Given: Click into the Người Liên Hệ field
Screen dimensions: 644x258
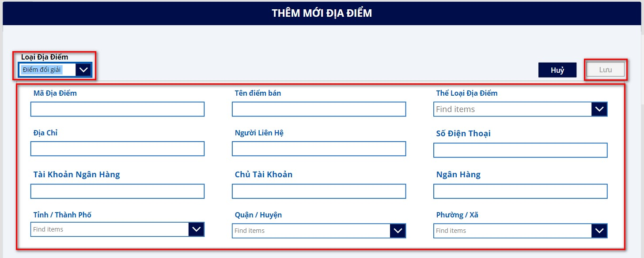Looking at the screenshot, I should click(x=318, y=149).
